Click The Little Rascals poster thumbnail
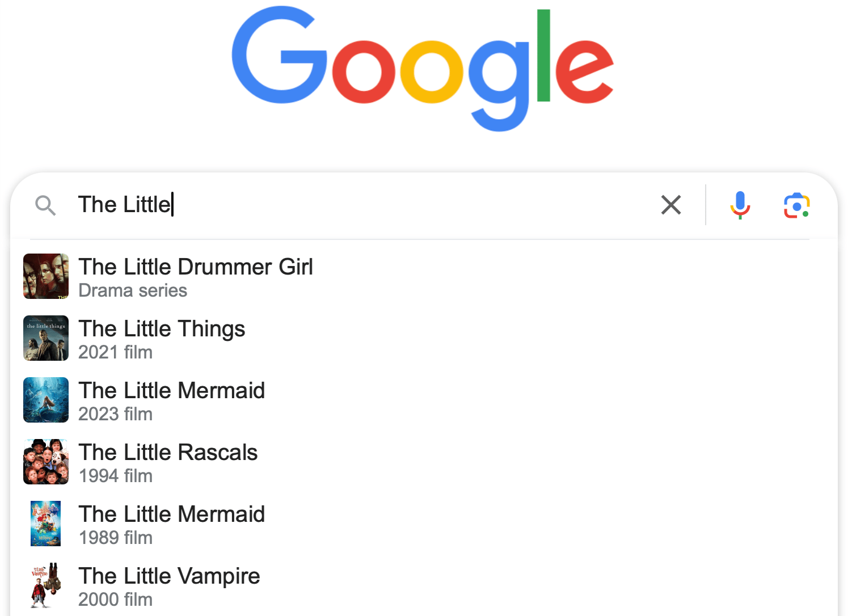852x616 pixels. click(46, 462)
